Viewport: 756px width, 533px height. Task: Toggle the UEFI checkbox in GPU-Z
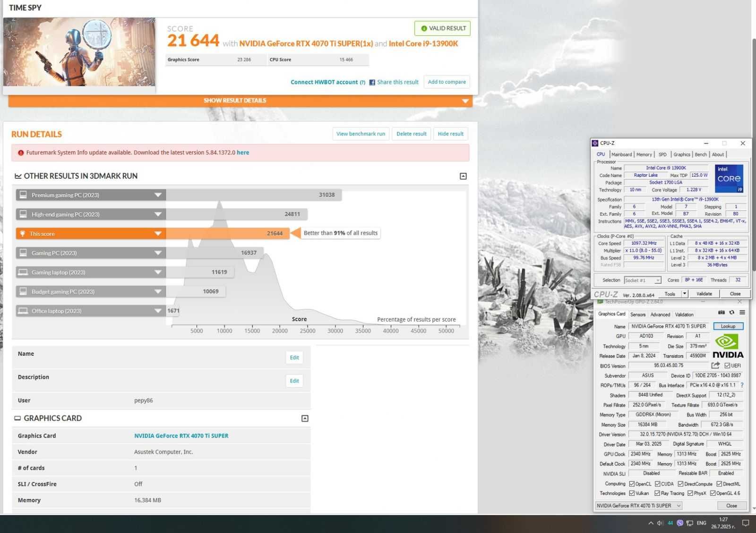[727, 365]
